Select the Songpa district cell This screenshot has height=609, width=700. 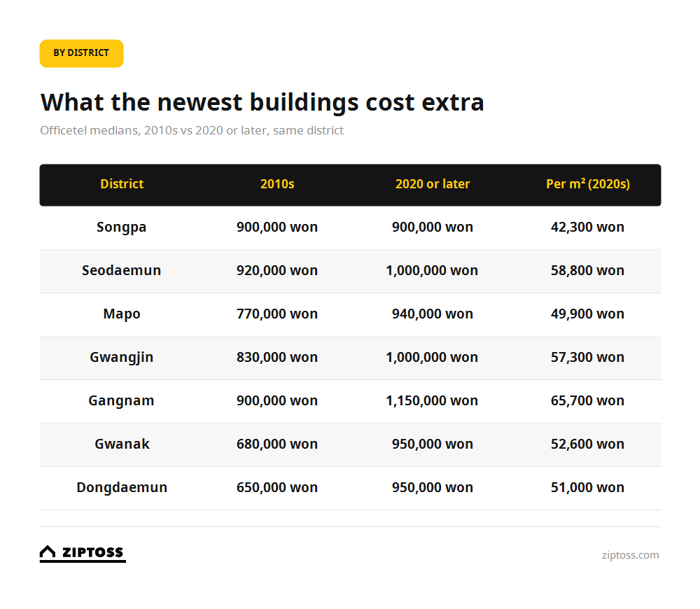point(121,227)
